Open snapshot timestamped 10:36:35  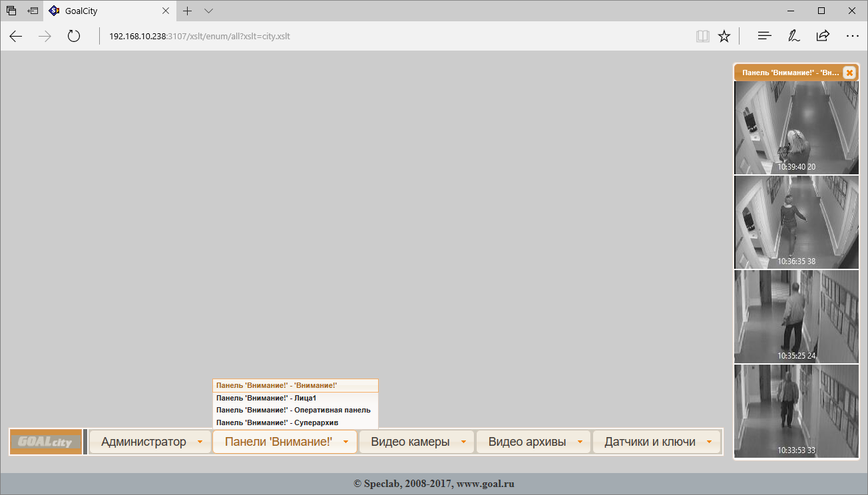click(x=796, y=222)
